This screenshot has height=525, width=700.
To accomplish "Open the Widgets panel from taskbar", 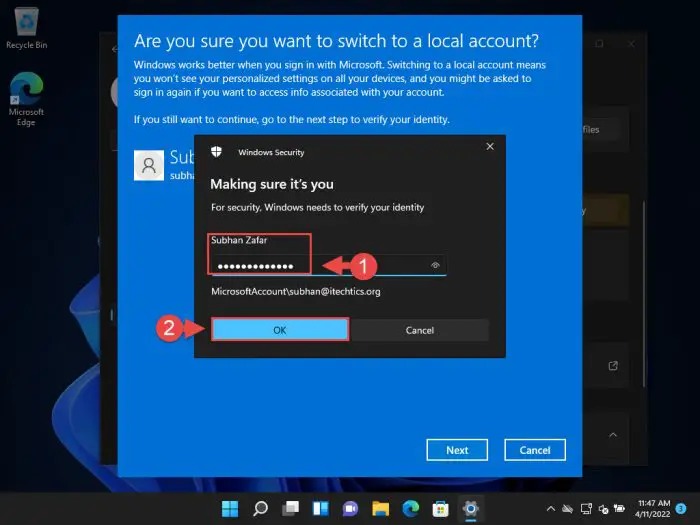I will [320, 508].
